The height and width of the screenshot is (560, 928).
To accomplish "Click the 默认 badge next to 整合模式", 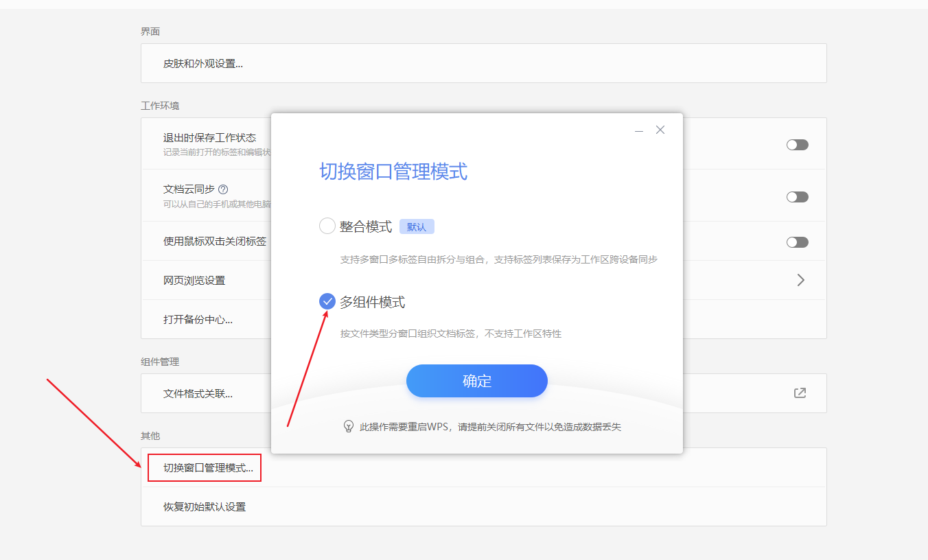I will point(417,225).
